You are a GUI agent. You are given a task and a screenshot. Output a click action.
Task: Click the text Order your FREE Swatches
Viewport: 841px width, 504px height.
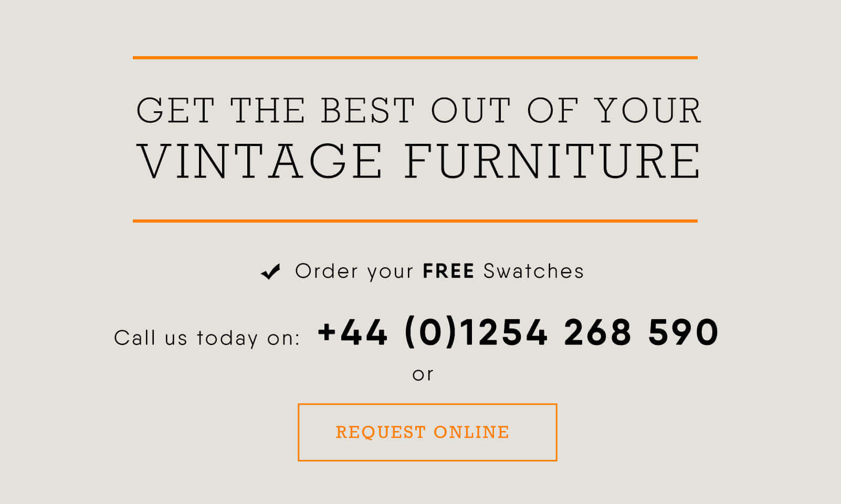coord(440,271)
